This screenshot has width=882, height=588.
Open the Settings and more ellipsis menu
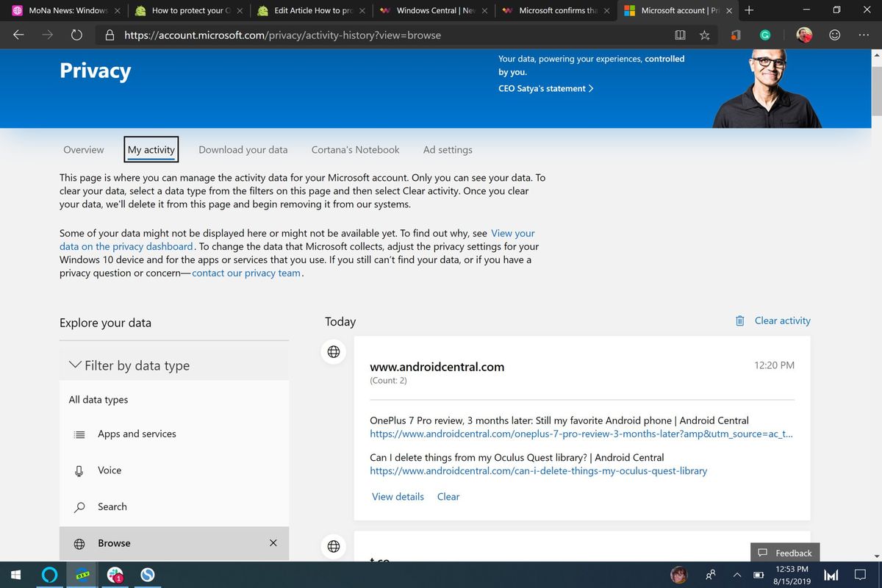tap(864, 35)
